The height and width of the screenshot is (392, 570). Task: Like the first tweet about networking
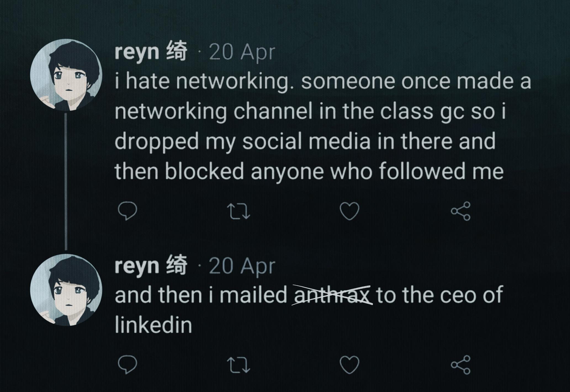tap(349, 211)
